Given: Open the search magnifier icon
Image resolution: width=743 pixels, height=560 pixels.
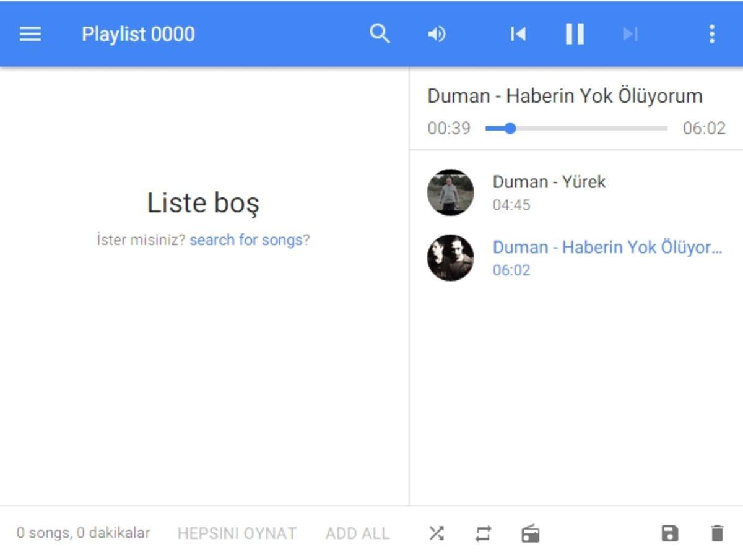Looking at the screenshot, I should click(x=380, y=34).
